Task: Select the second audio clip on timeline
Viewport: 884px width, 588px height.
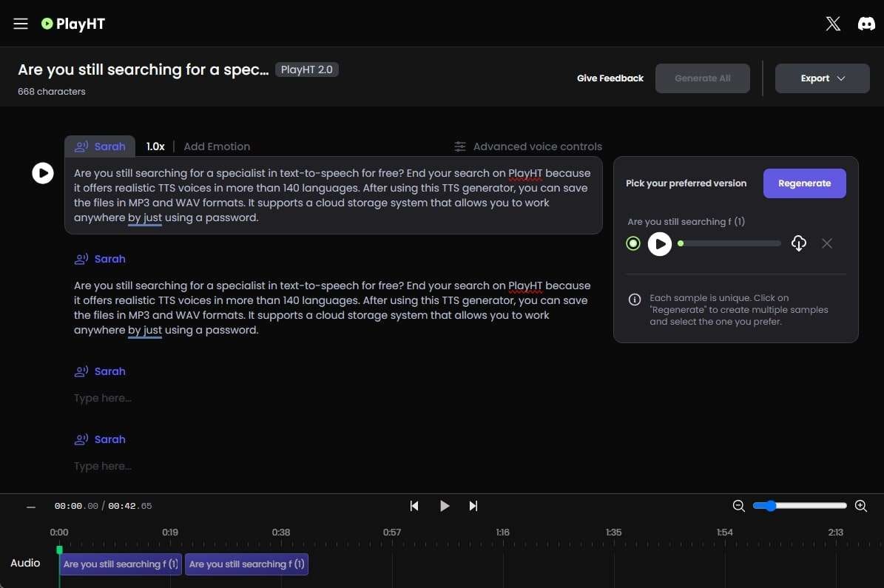Action: tap(246, 564)
